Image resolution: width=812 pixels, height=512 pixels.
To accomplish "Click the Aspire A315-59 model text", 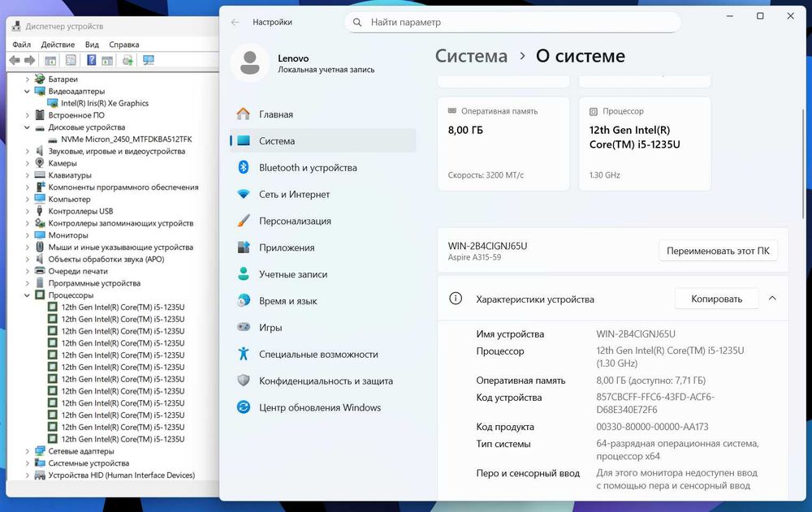I will tap(474, 257).
